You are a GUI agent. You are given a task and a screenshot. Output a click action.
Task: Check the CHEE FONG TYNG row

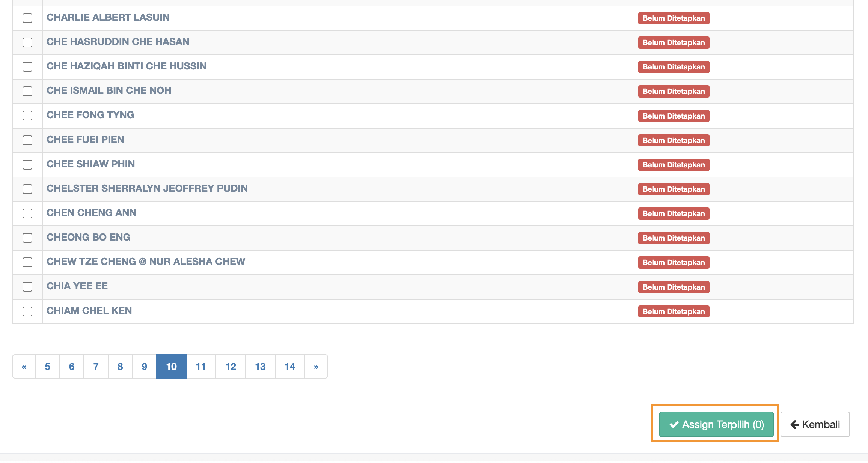27,116
